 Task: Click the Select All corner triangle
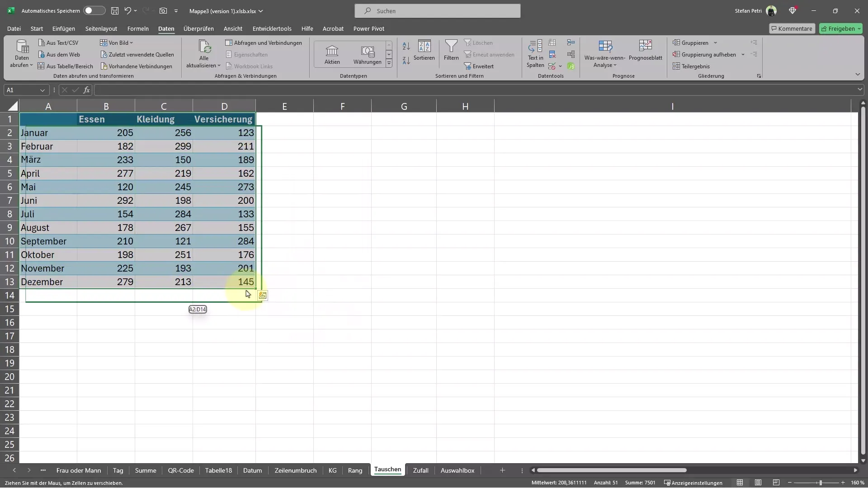13,106
